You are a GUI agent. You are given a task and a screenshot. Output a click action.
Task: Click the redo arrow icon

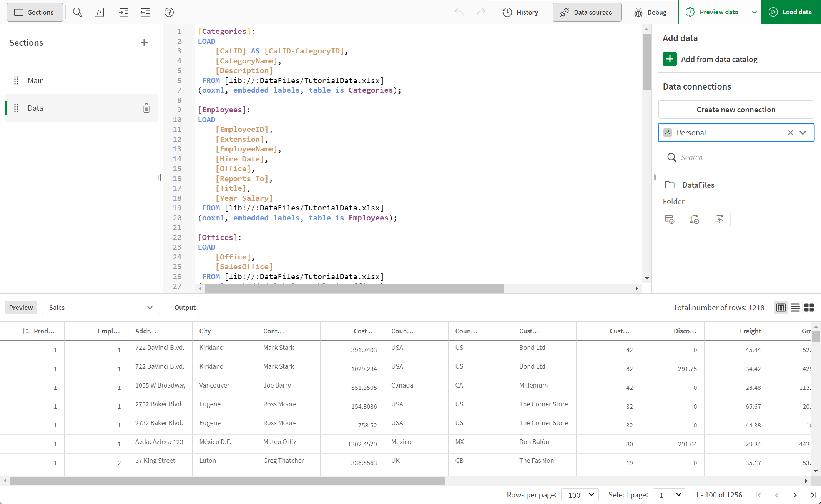pyautogui.click(x=481, y=12)
